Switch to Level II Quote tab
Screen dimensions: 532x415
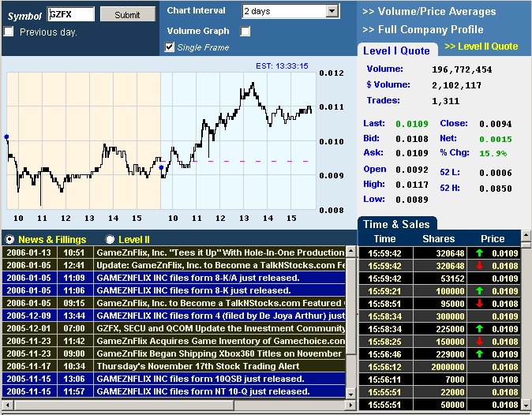481,47
